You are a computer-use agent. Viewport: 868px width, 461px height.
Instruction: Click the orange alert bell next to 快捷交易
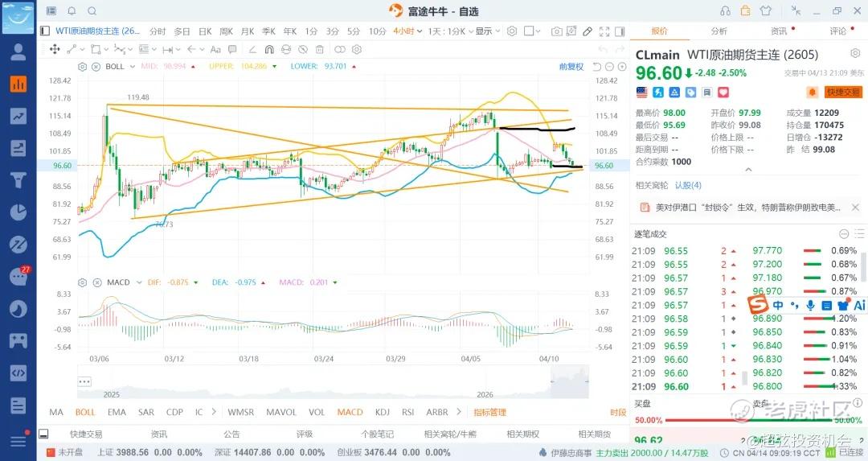click(812, 92)
